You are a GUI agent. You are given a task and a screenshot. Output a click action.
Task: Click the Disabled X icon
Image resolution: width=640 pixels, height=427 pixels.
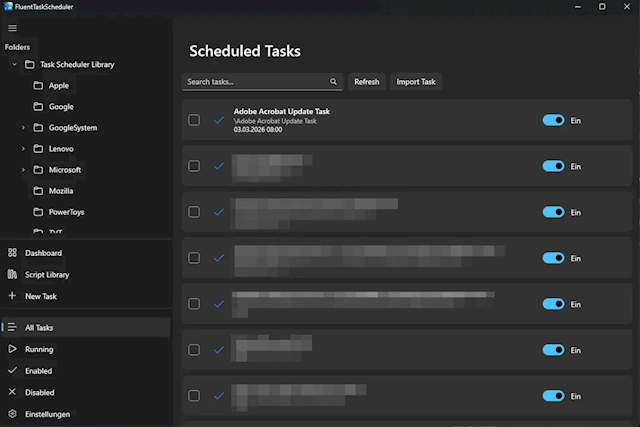12,392
